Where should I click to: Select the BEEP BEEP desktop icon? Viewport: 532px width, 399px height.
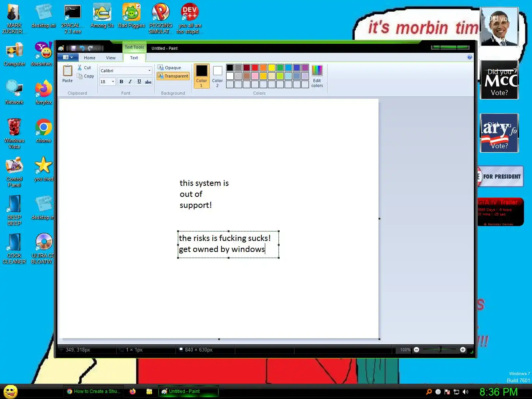pos(14,211)
